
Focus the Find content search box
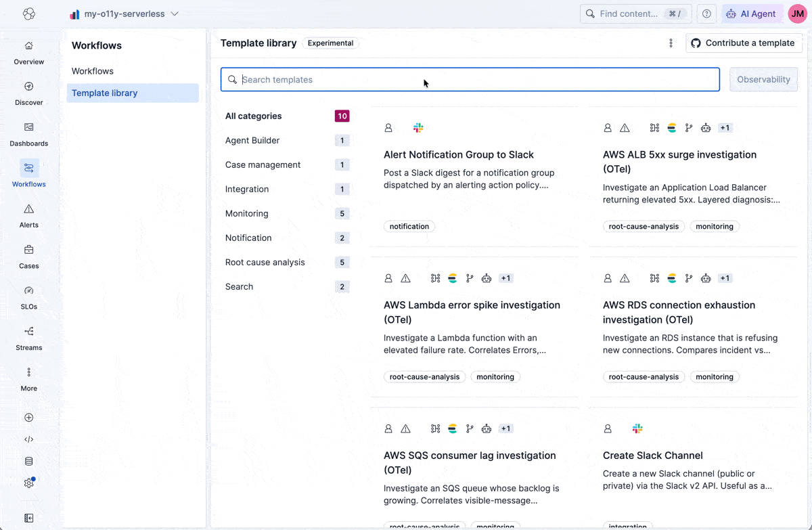click(x=636, y=14)
